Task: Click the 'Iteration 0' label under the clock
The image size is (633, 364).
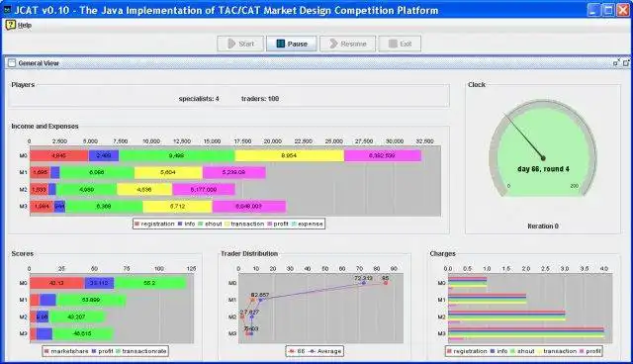Action: click(543, 226)
